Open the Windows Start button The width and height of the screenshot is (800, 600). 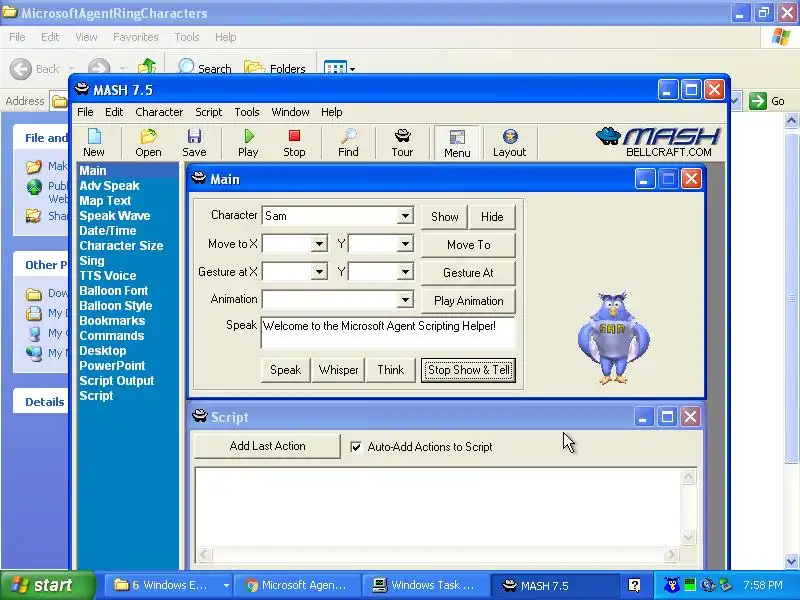tap(47, 585)
